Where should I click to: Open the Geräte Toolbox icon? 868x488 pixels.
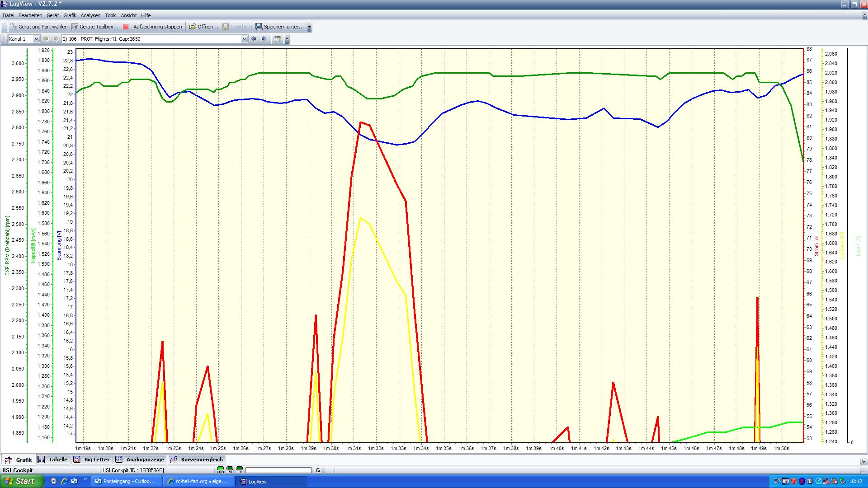[75, 27]
